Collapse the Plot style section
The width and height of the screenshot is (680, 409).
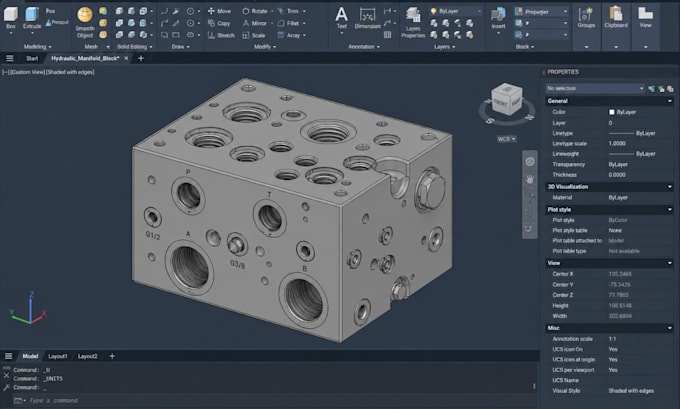[670, 209]
